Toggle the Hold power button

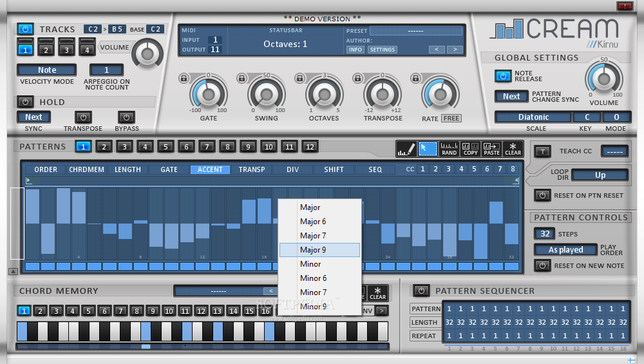click(26, 102)
